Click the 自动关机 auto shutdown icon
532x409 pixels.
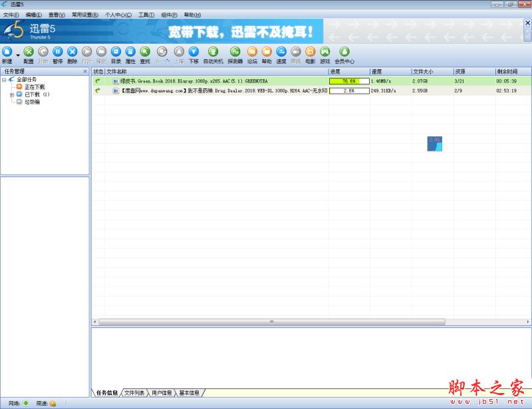[213, 52]
